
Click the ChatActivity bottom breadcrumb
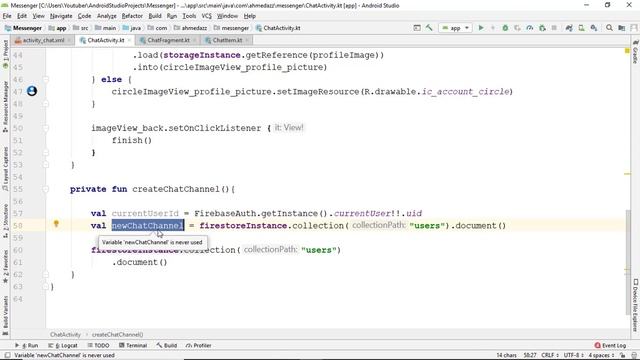pos(65,334)
